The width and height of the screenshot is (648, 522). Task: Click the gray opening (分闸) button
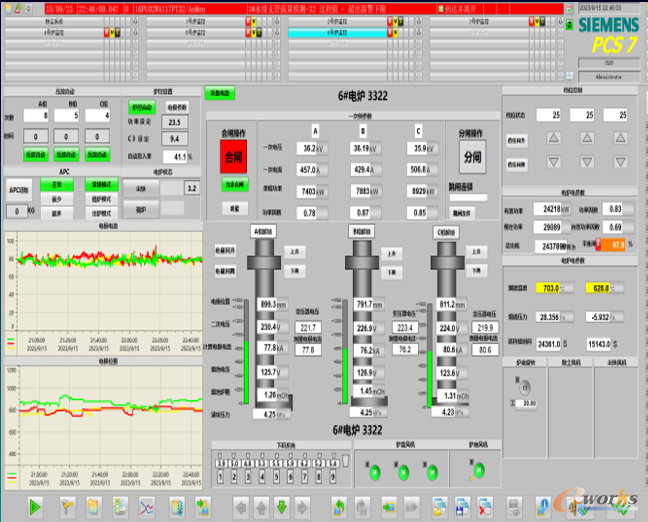click(472, 157)
